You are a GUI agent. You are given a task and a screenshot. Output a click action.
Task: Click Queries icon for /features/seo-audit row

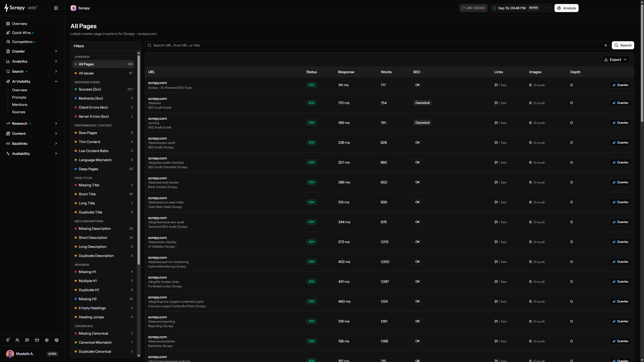[614, 143]
